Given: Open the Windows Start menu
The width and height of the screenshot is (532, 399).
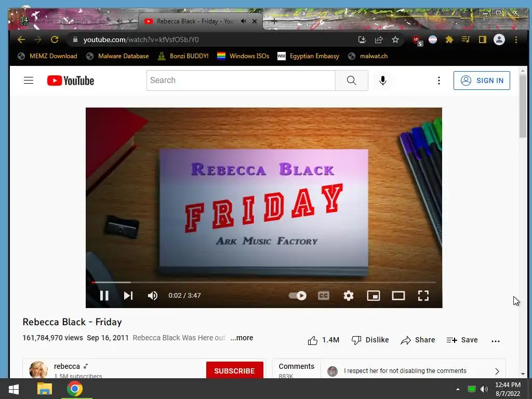Looking at the screenshot, I should point(13,389).
